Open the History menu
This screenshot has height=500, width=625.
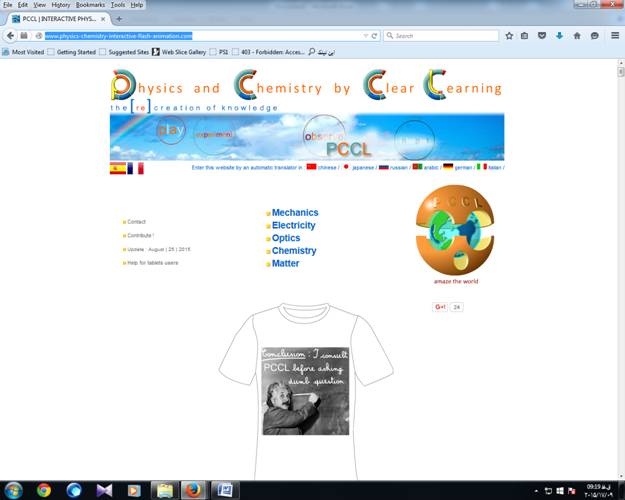61,5
